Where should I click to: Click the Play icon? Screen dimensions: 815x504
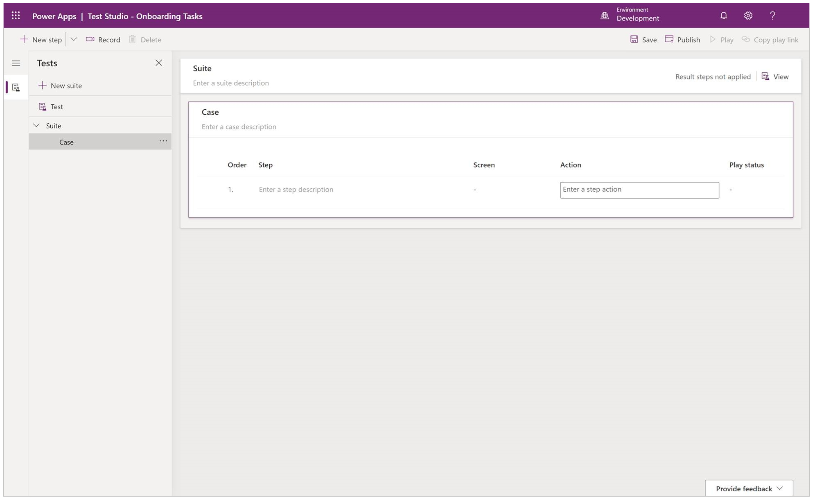713,40
